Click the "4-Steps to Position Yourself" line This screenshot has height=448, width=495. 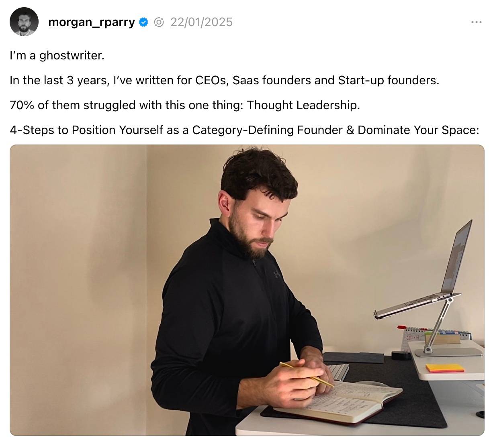pyautogui.click(x=245, y=130)
